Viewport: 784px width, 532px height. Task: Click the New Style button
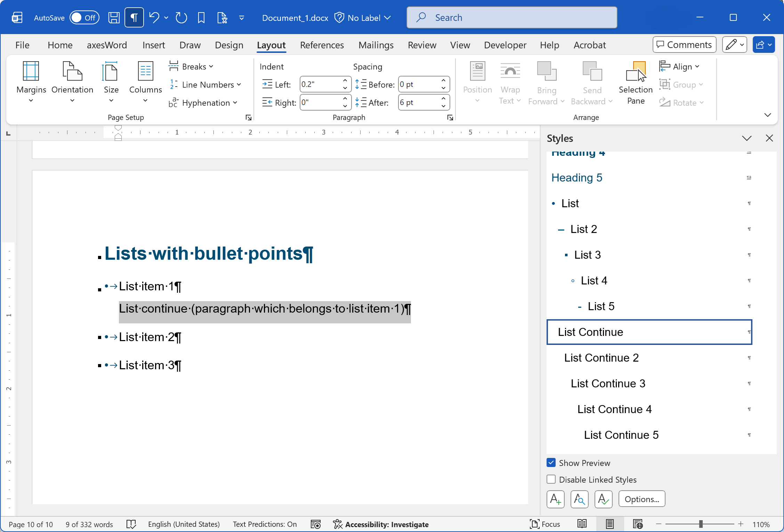tap(556, 499)
